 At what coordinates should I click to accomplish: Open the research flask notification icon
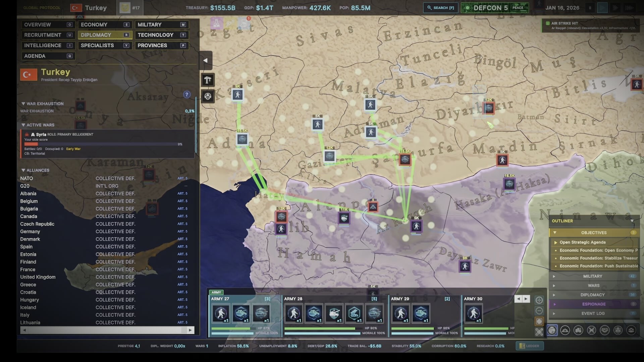(x=217, y=23)
